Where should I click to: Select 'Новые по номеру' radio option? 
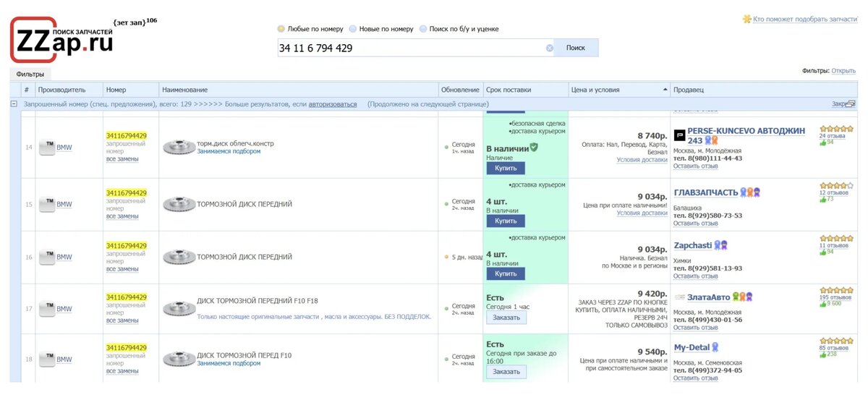point(353,29)
